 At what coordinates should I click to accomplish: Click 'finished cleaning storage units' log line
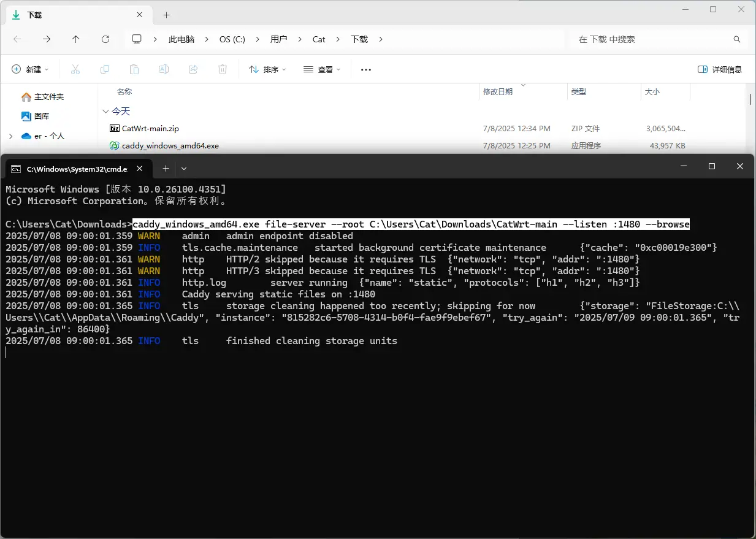(311, 341)
